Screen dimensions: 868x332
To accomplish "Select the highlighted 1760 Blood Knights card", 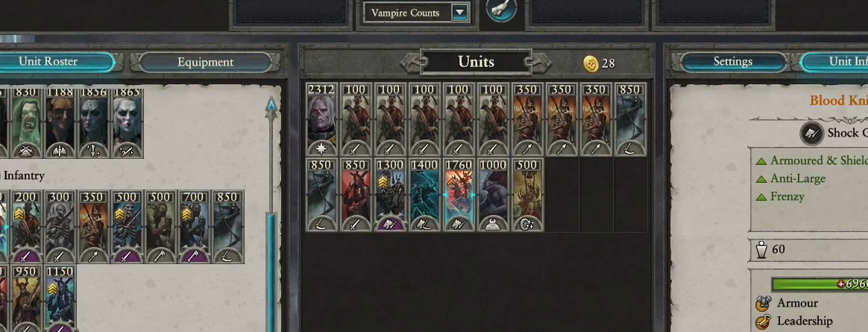I will tap(459, 195).
